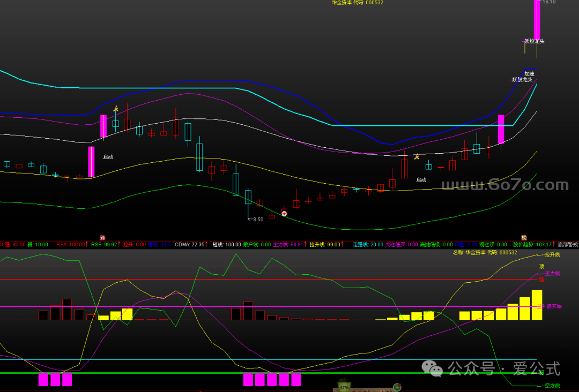Select the 拉升线 label in the lower panel
The image size is (579, 392).
(552, 255)
